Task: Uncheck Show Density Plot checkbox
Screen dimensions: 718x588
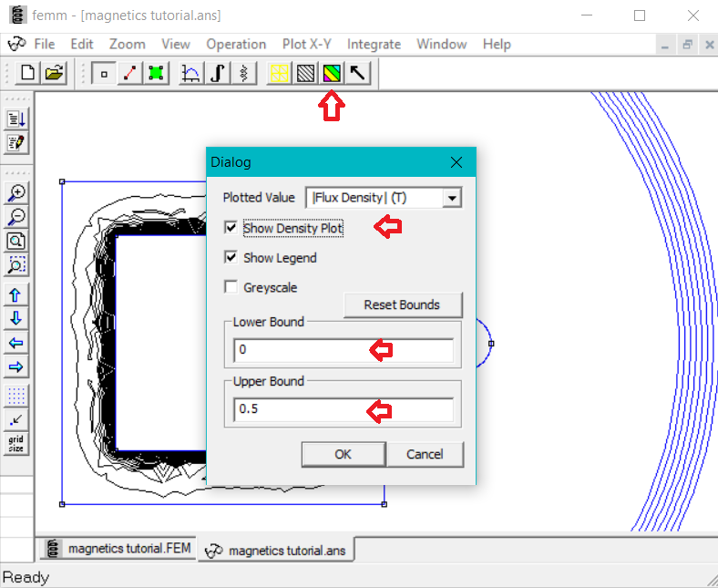Action: click(231, 229)
